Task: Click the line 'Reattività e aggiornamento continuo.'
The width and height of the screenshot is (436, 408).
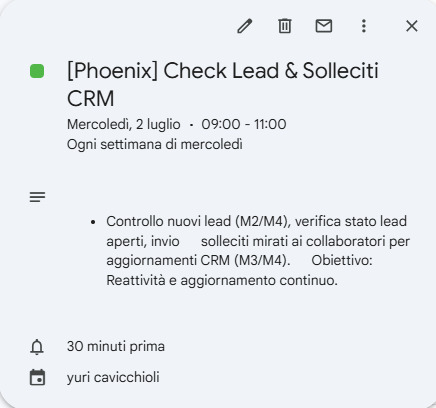Action: point(222,280)
